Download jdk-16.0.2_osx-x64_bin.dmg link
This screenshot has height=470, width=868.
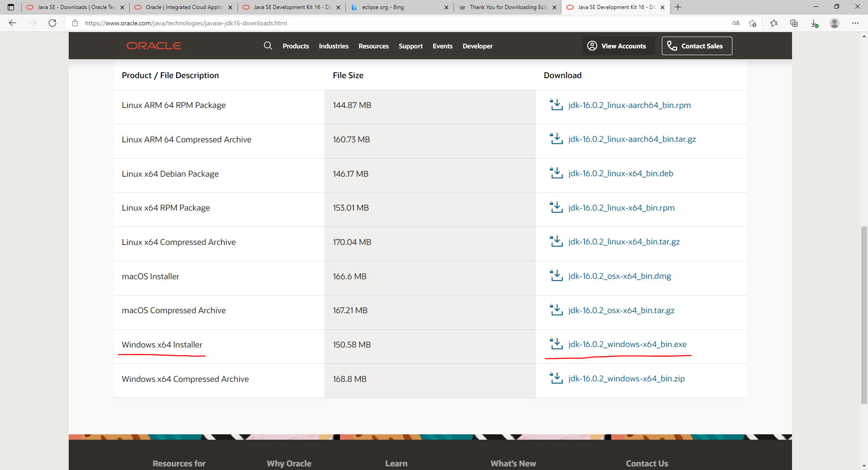pyautogui.click(x=619, y=276)
